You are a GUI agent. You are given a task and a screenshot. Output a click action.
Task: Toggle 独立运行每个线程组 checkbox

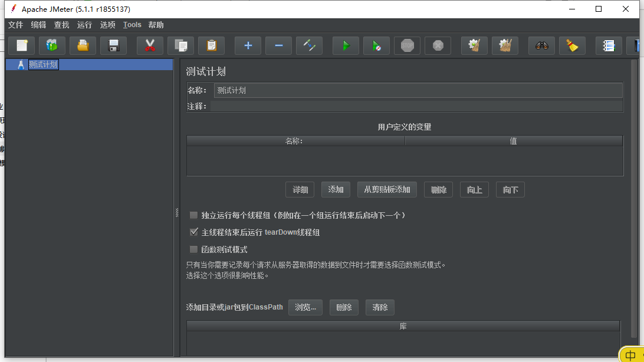click(x=193, y=215)
